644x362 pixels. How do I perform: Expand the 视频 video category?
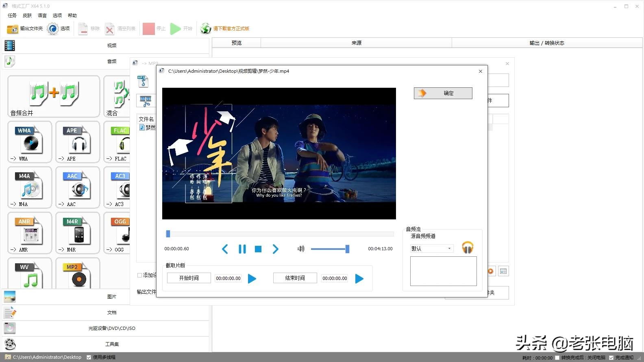click(x=106, y=46)
